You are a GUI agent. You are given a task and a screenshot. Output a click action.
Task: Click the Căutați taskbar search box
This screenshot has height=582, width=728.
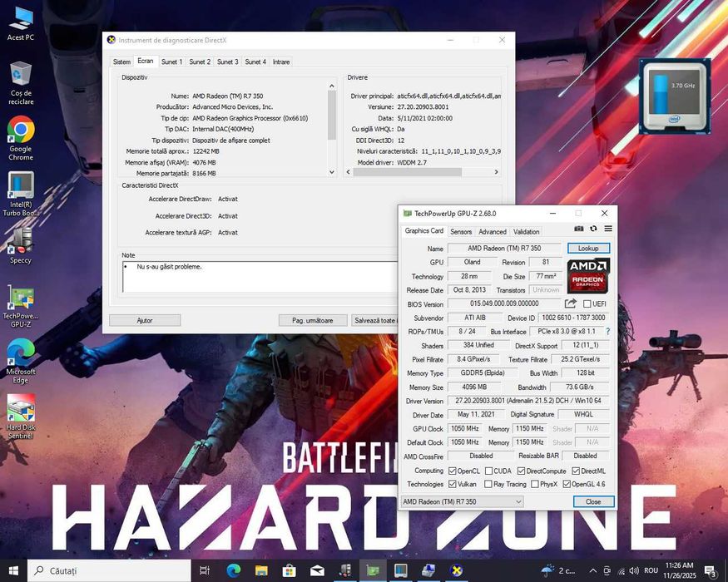pos(109,570)
